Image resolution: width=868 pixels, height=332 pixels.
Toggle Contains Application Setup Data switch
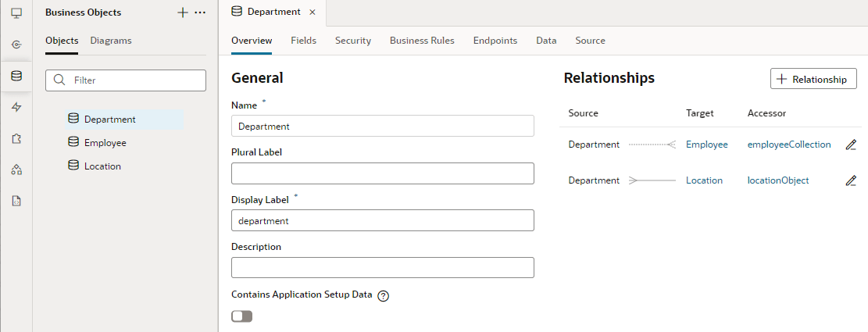[x=242, y=316]
